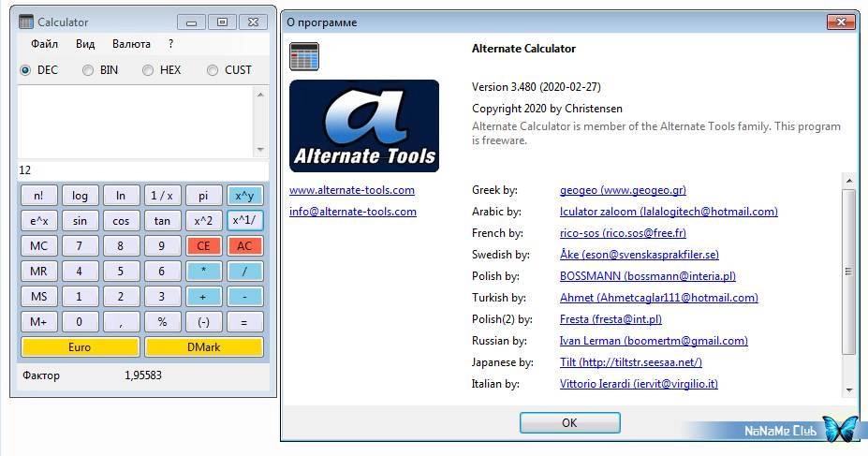Click the sin key
This screenshot has height=456, width=868.
coord(80,221)
